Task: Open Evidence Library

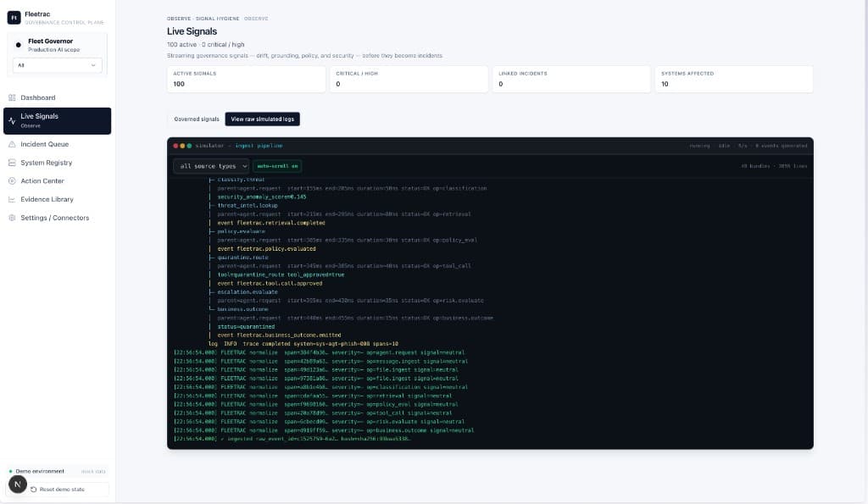Action: [x=57, y=199]
